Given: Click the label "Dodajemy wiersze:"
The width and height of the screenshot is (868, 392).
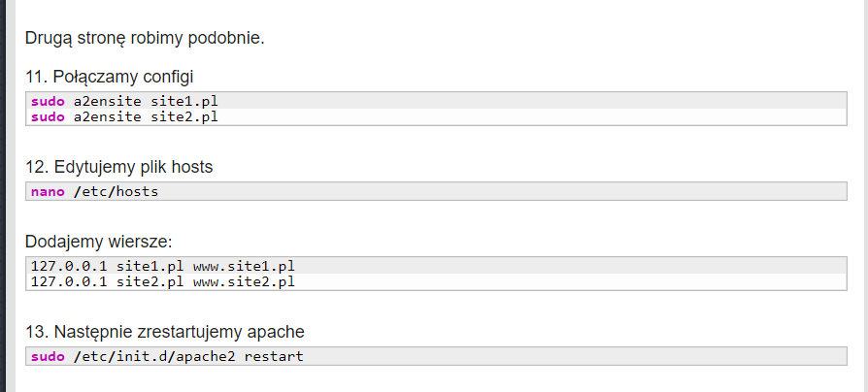Looking at the screenshot, I should [x=98, y=241].
